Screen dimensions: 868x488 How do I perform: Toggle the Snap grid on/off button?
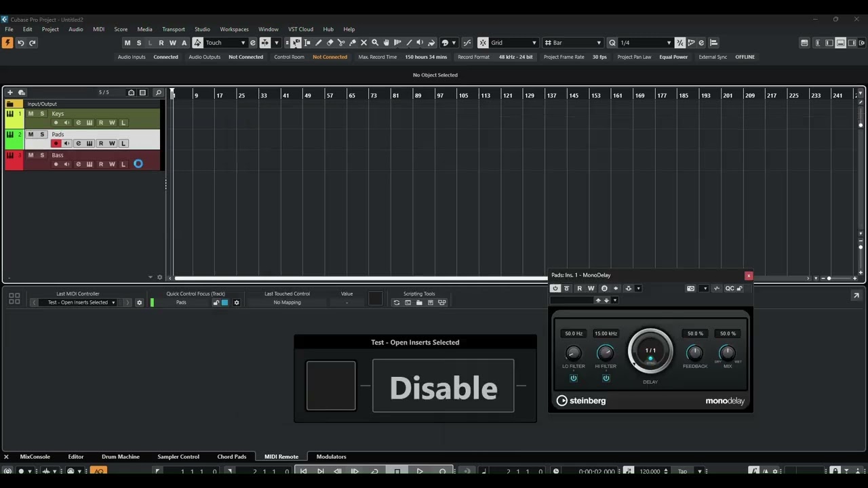tap(483, 43)
